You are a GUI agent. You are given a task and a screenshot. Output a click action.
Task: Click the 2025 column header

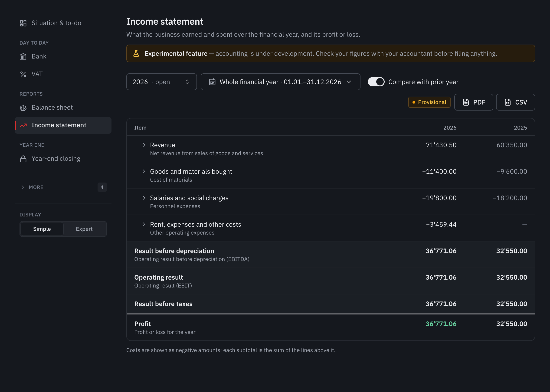tap(520, 128)
